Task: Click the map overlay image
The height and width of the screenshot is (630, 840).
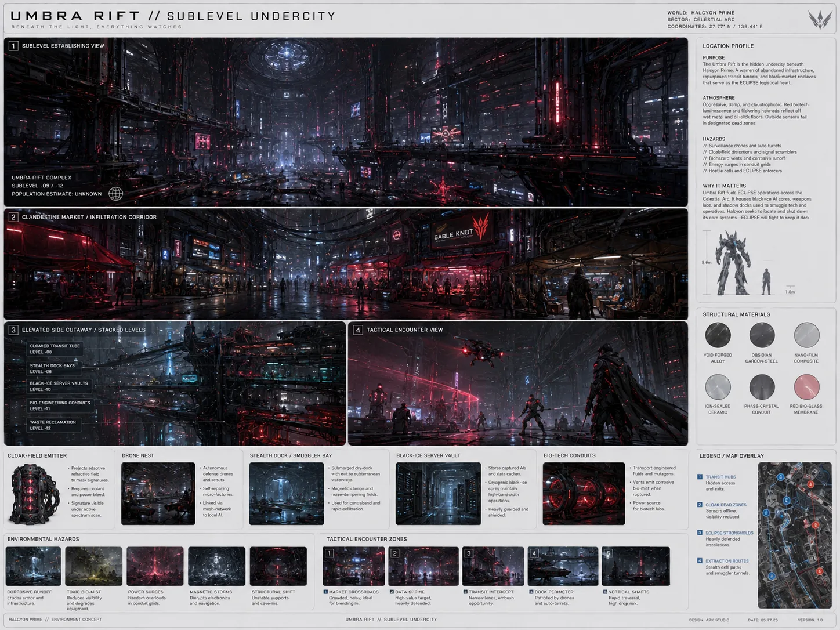Action: 794,535
